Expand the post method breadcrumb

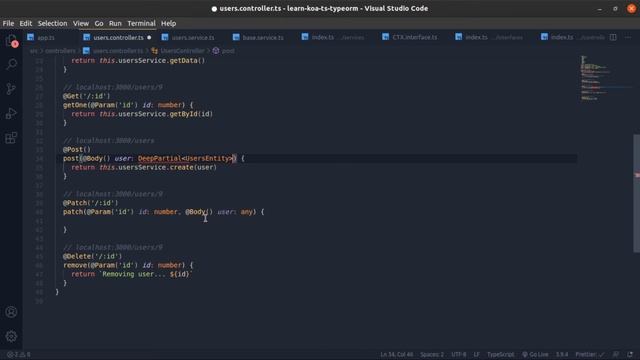(224, 51)
